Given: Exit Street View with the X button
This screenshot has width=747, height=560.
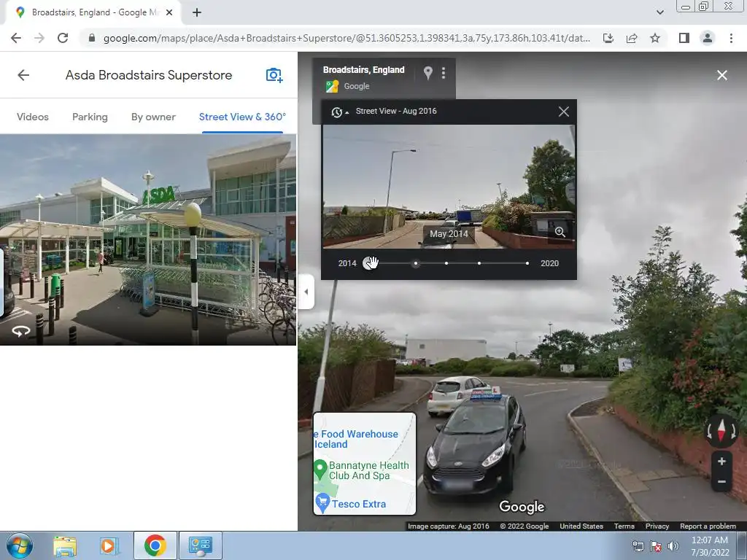Looking at the screenshot, I should click(x=721, y=75).
